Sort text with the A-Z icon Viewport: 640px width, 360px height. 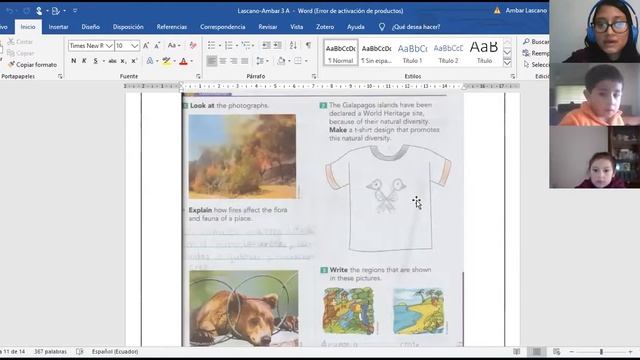tap(293, 45)
